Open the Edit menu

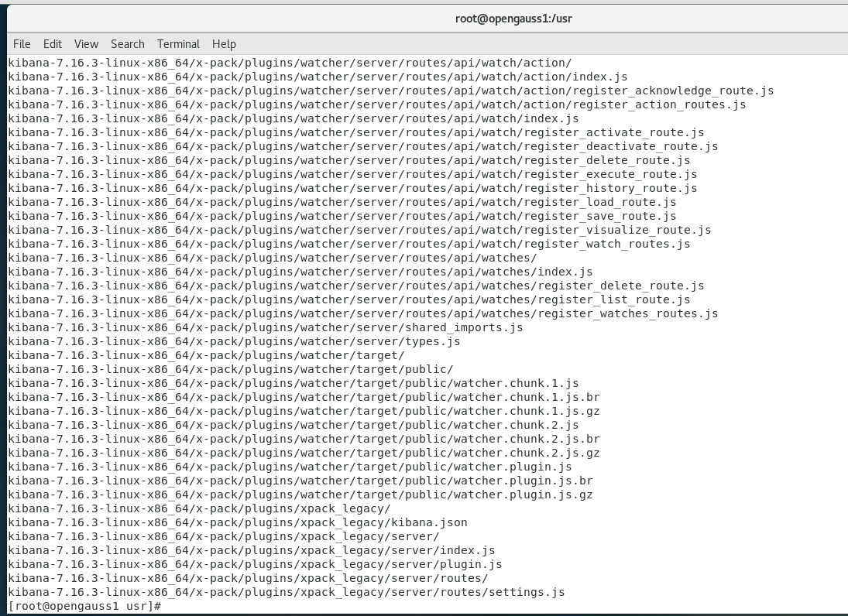click(53, 44)
